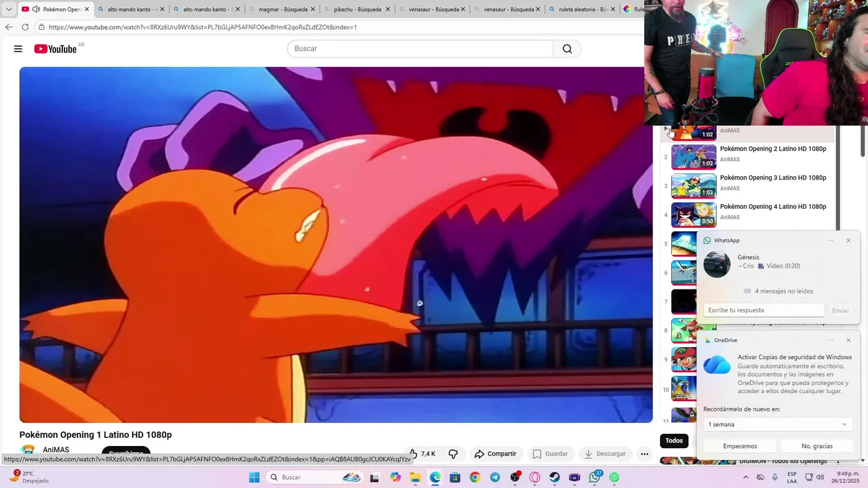
Task: Click 'Empecemos' in OneDrive notification
Action: click(x=740, y=446)
